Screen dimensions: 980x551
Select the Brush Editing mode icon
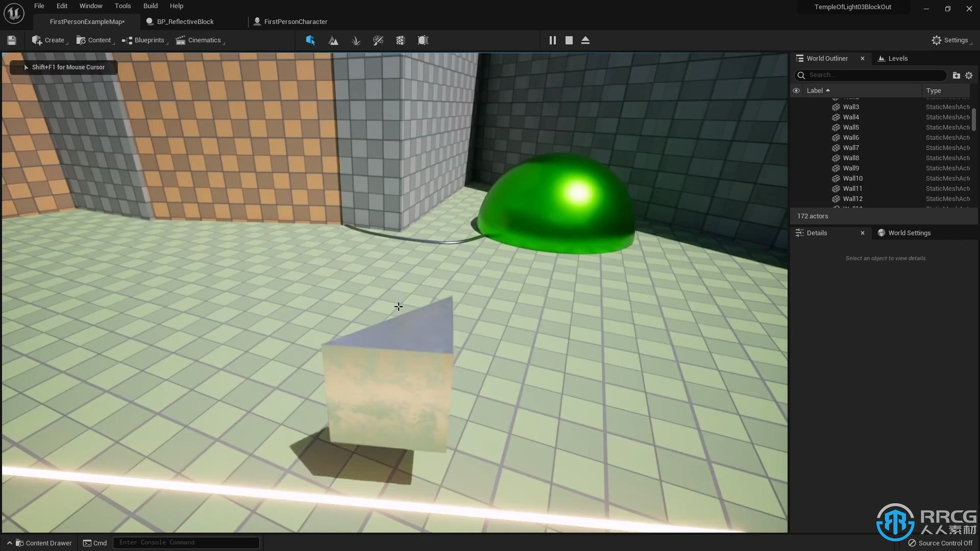(423, 40)
